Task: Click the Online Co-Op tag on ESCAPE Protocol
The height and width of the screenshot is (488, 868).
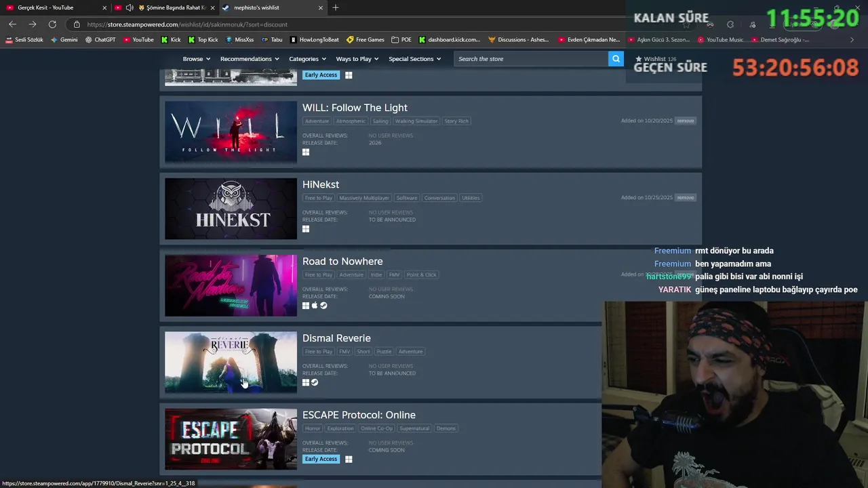Action: [x=376, y=428]
